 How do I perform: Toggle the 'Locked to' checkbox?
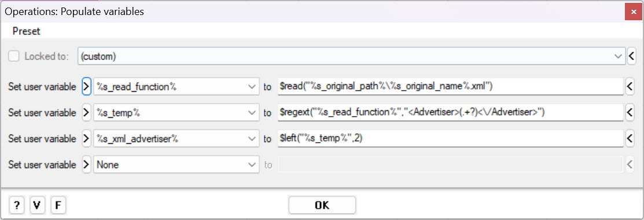pos(14,56)
